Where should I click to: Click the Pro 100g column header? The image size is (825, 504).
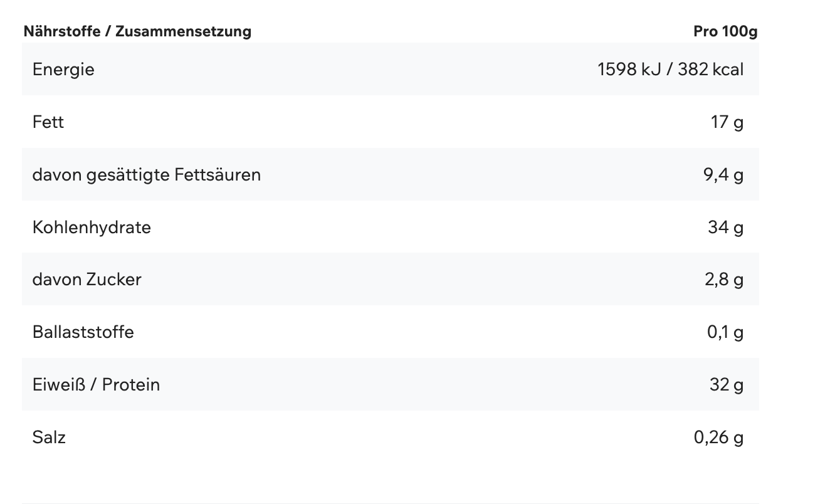725,31
